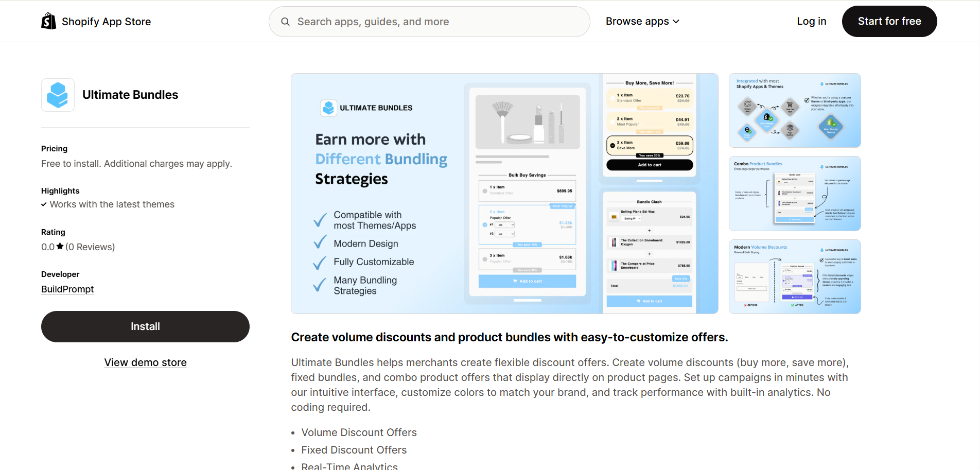This screenshot has height=470, width=980.
Task: Open the View demo store link
Action: tap(145, 362)
